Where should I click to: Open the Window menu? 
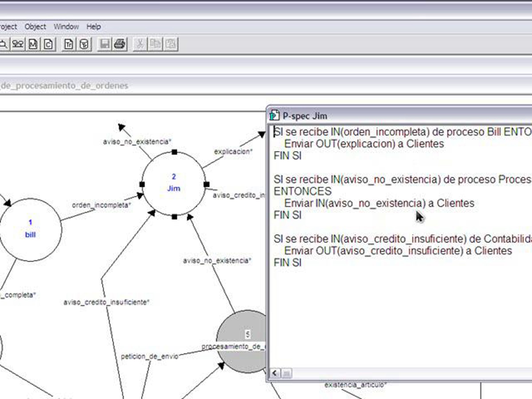pyautogui.click(x=66, y=27)
